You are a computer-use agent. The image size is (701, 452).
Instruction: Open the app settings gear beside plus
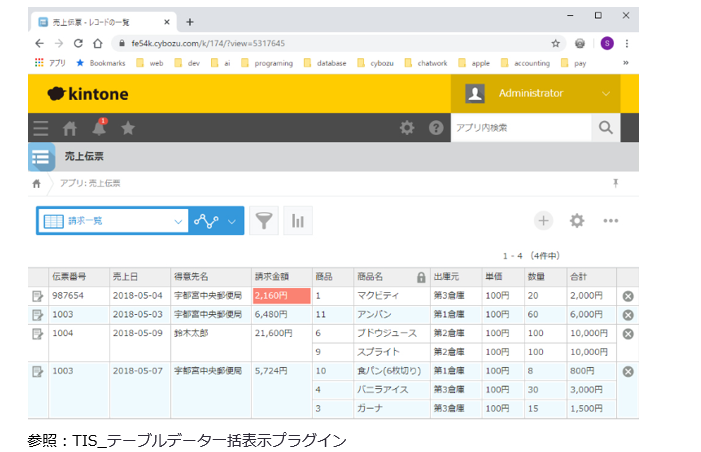coord(577,221)
